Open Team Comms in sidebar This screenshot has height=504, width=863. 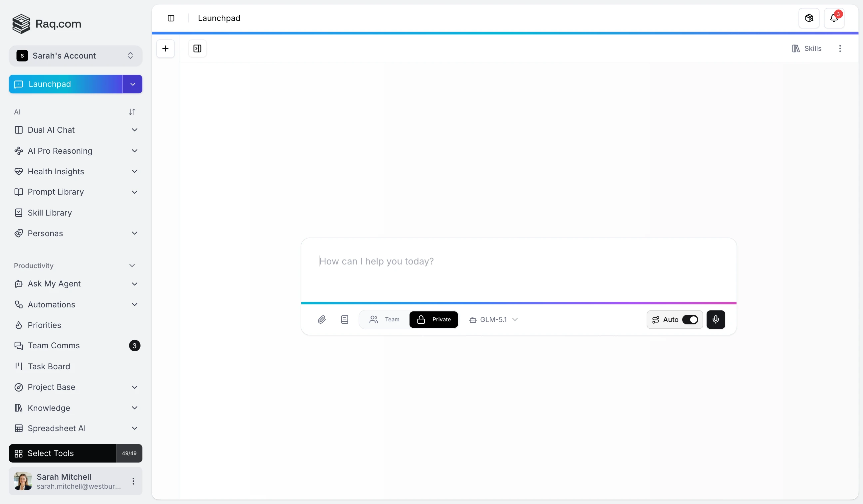[54, 346]
